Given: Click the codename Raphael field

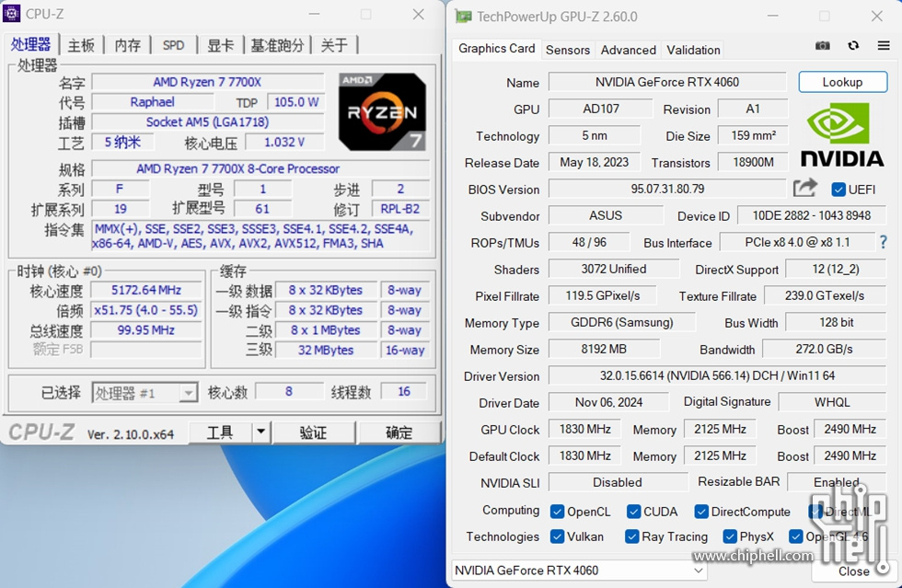Looking at the screenshot, I should pos(153,102).
